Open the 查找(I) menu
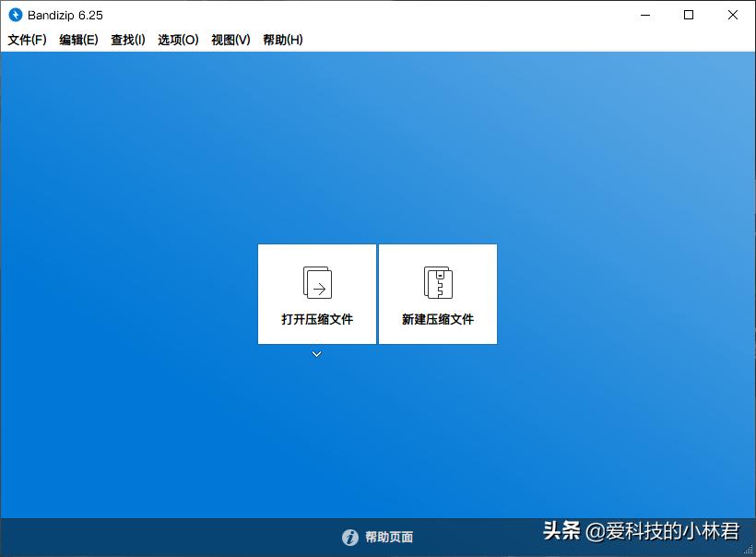Viewport: 756px width, 557px height. (128, 40)
